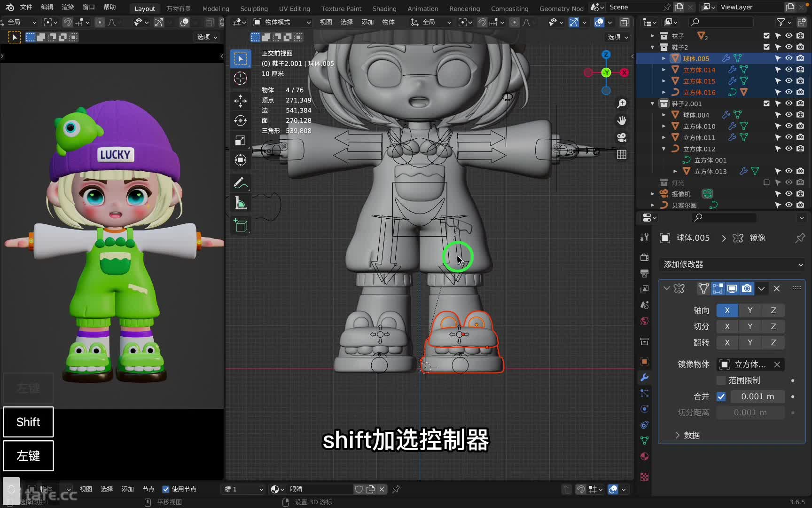Open the Output properties tab
This screenshot has width=812, height=508.
pos(644,273)
